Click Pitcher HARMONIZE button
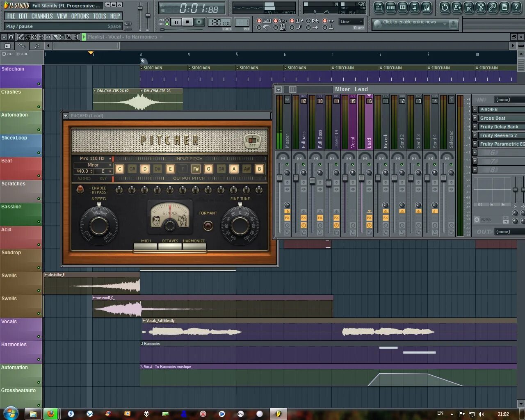Screen dimensions: 525x420 (x=194, y=246)
